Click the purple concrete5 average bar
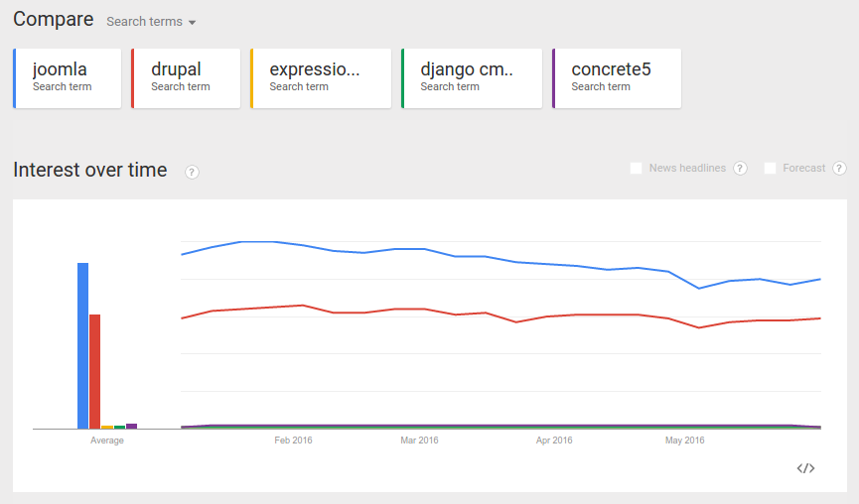The height and width of the screenshot is (504, 859). click(131, 426)
